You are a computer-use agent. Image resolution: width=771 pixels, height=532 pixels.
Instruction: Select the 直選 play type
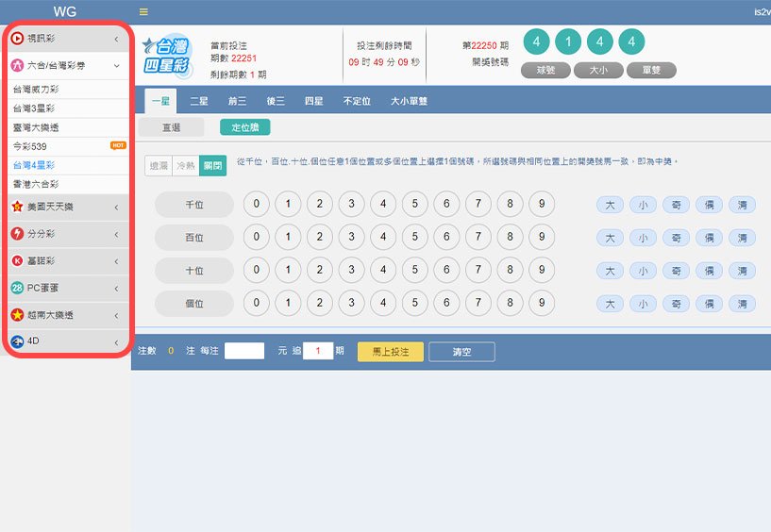[171, 127]
